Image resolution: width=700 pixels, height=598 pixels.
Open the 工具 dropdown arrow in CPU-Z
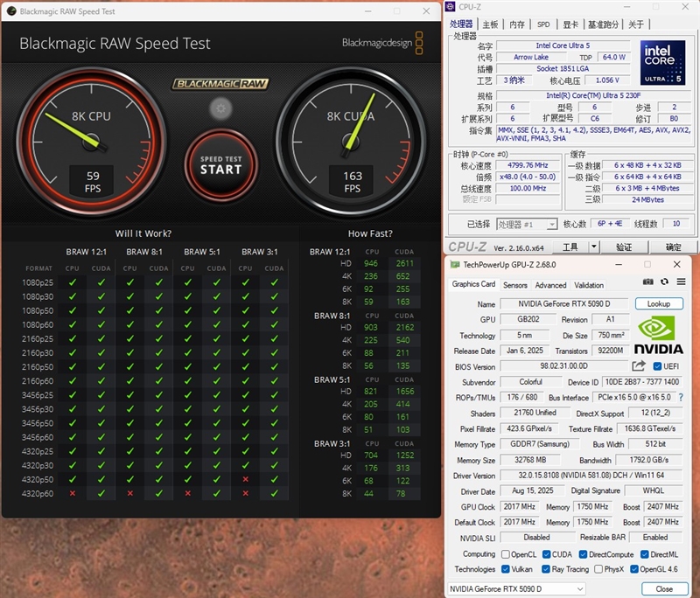pos(596,247)
